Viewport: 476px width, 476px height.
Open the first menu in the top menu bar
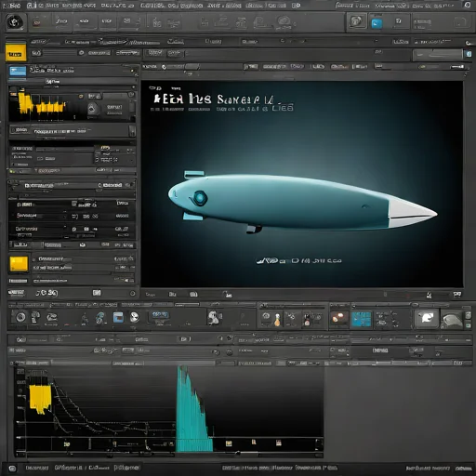tap(12, 6)
